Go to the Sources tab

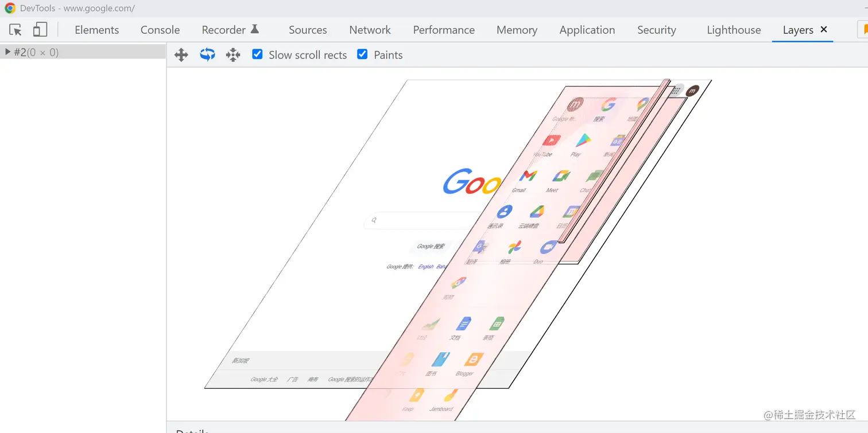pos(308,30)
